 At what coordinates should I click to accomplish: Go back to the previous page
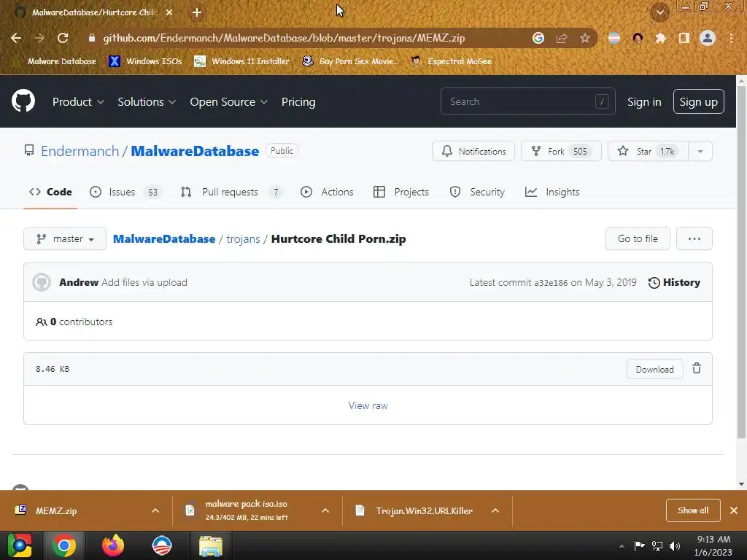(16, 38)
